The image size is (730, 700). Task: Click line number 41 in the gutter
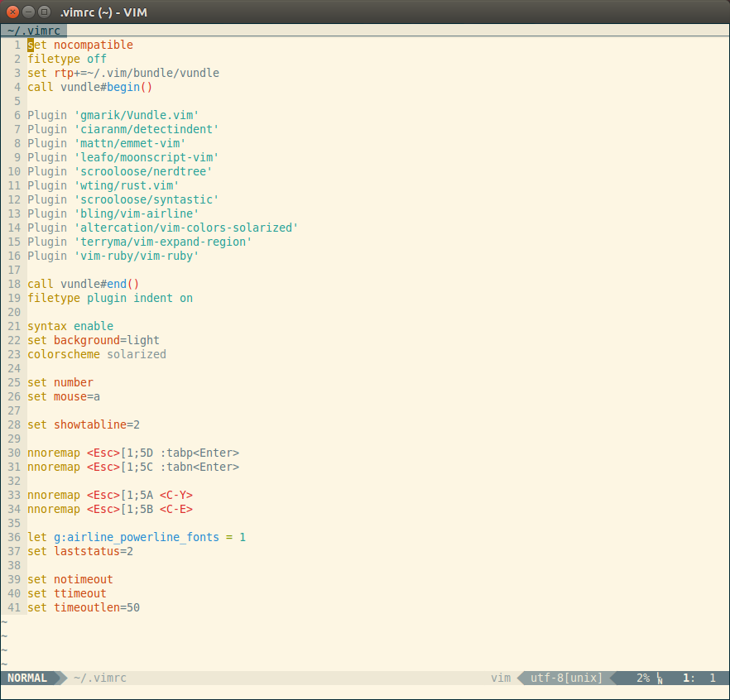coord(14,607)
